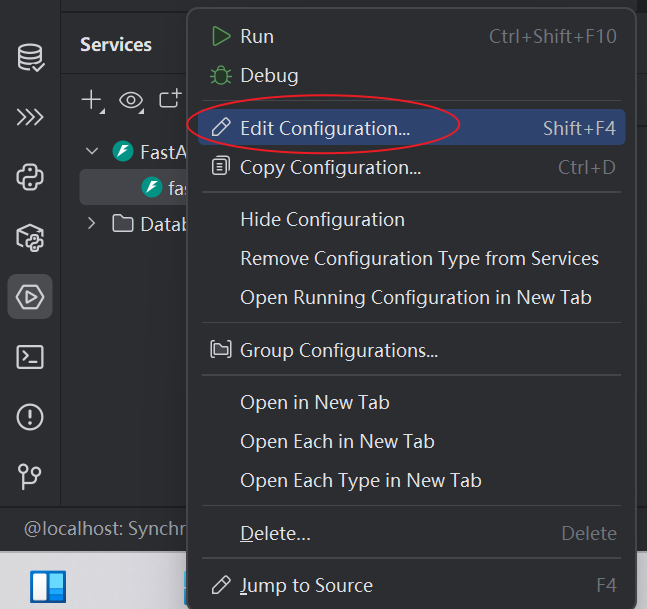This screenshot has height=609, width=647.
Task: Open the Terminal tool window icon
Action: 30,357
